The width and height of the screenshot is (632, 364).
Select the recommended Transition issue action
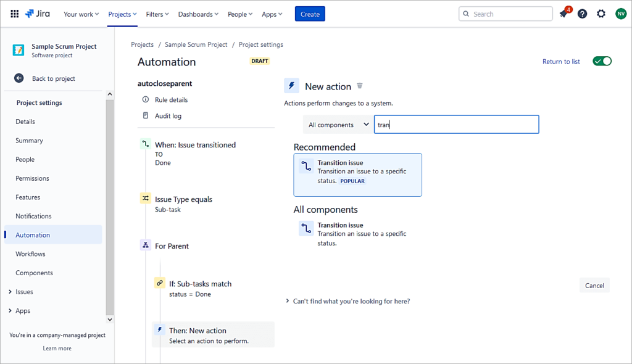pyautogui.click(x=358, y=175)
